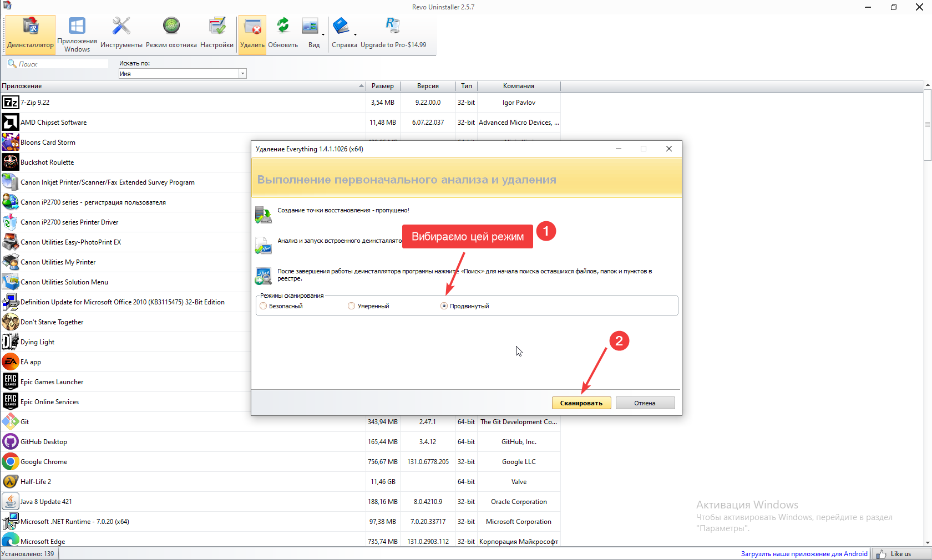Sort list by Размер column header
Image resolution: width=932 pixels, height=560 pixels.
(x=383, y=86)
